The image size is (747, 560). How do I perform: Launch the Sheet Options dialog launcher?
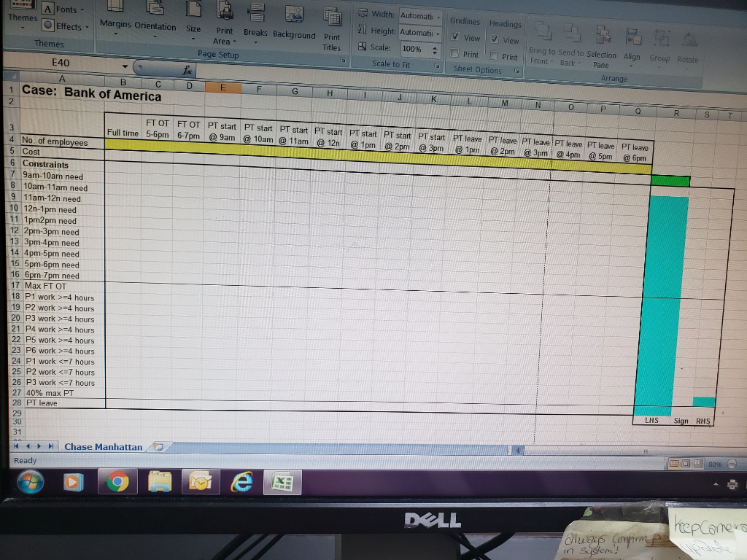pyautogui.click(x=516, y=71)
